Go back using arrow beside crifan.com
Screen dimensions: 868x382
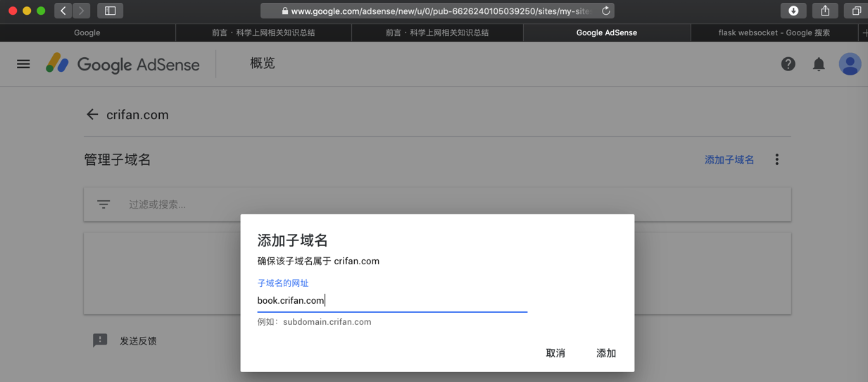coord(92,114)
